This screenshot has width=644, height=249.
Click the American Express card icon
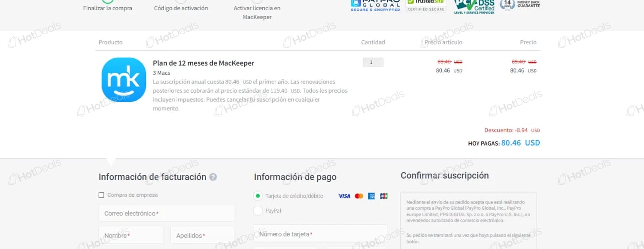[x=371, y=196]
